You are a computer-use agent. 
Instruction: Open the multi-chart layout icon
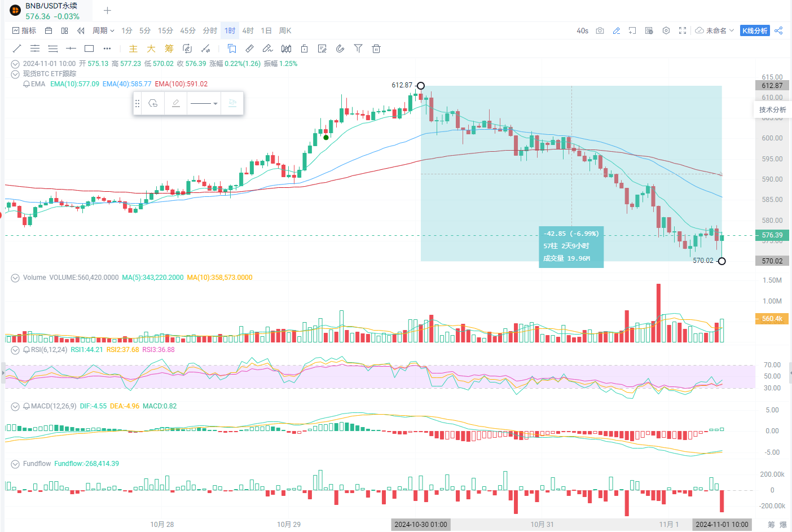point(64,30)
